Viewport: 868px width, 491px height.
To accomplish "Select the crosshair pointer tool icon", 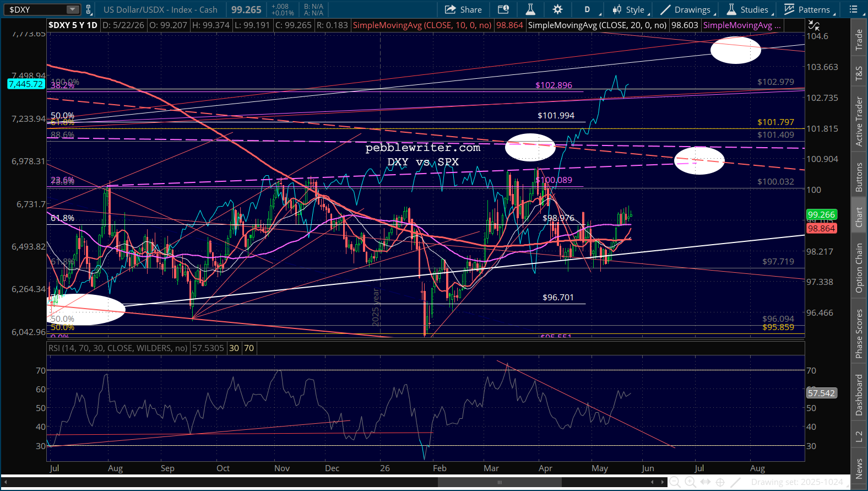I will click(x=720, y=482).
